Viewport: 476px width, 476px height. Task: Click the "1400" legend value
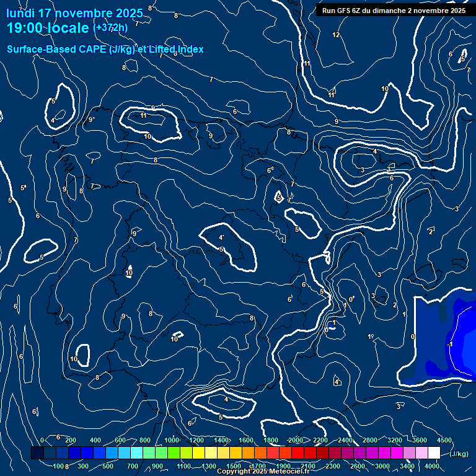pos(221,440)
